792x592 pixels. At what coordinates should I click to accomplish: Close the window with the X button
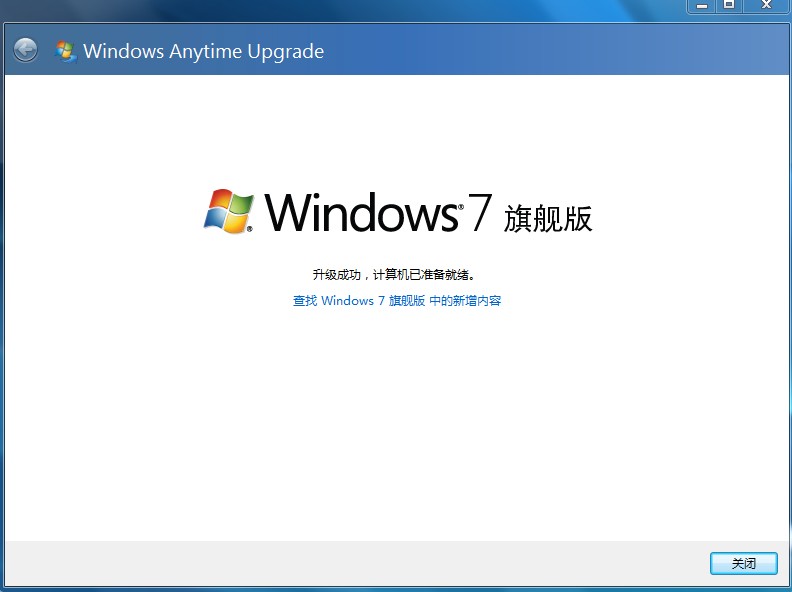click(766, 6)
